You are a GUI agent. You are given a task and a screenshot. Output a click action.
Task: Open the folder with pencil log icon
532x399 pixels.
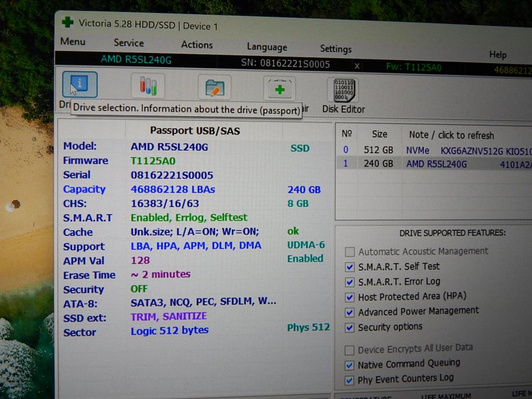point(215,87)
